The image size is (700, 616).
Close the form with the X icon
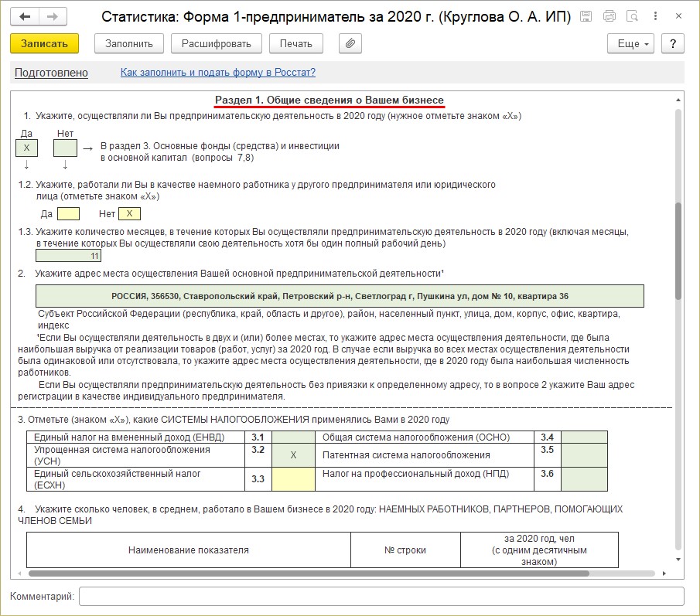tap(678, 16)
